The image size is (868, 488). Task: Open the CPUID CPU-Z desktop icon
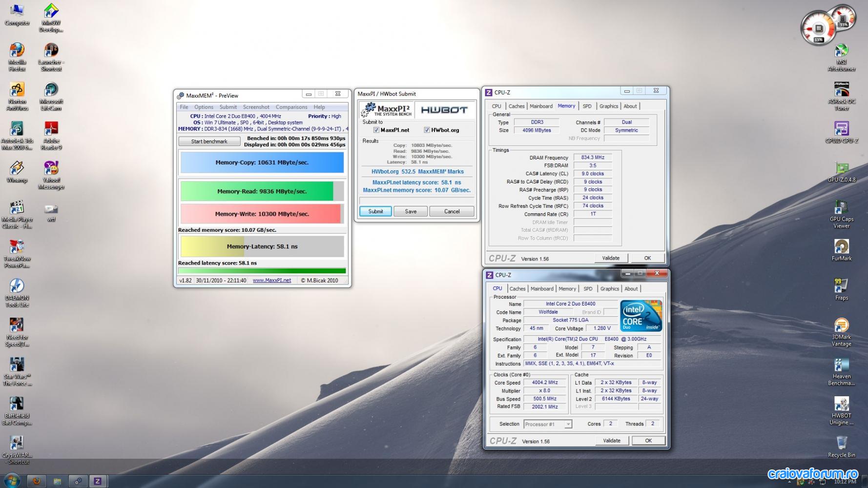[842, 132]
